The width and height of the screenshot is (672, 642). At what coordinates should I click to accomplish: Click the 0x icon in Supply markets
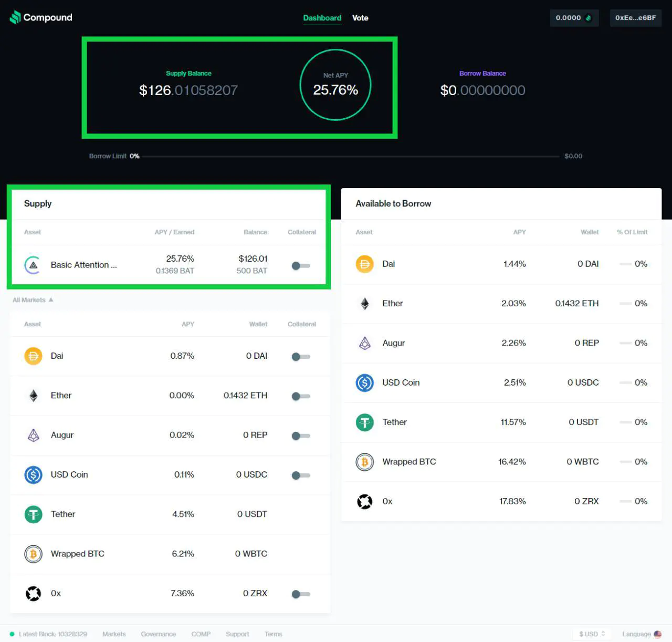(33, 594)
